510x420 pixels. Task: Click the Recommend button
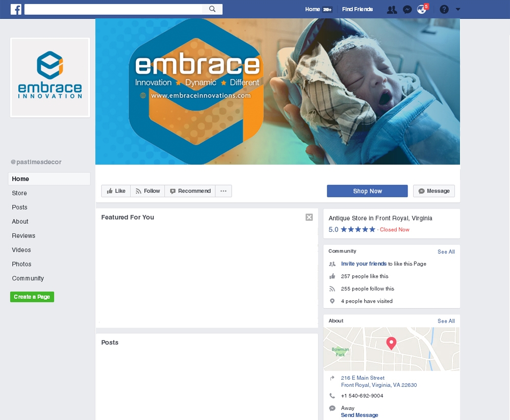click(190, 191)
